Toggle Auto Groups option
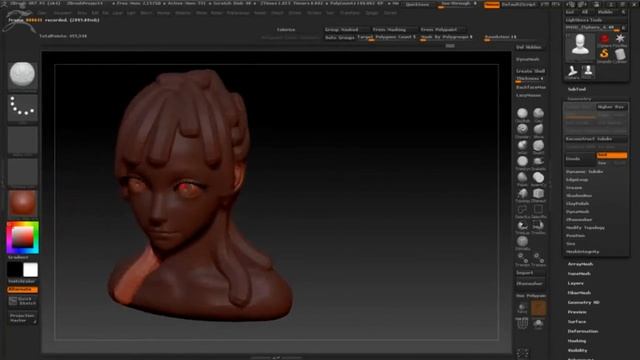Screen dimensions: 640x360 click(x=340, y=37)
